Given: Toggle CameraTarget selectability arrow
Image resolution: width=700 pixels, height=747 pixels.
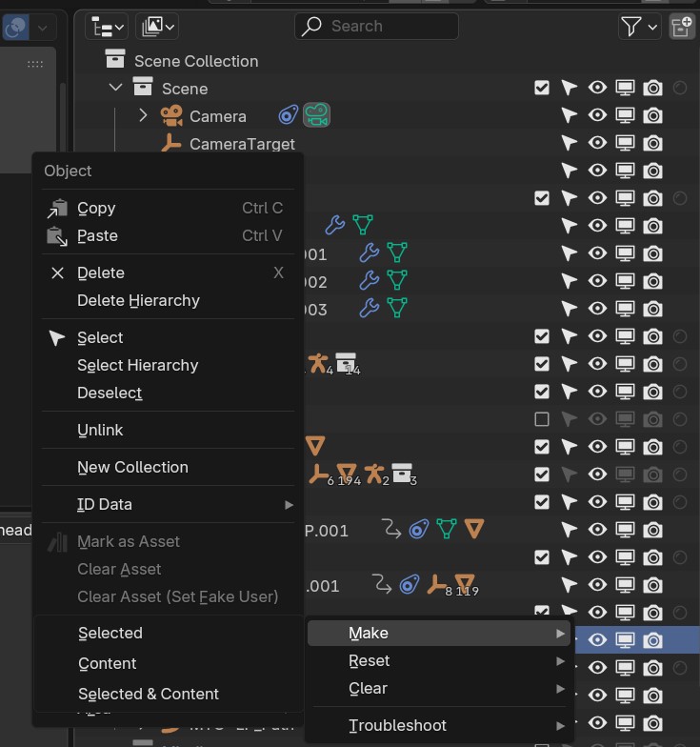Looking at the screenshot, I should coord(570,143).
